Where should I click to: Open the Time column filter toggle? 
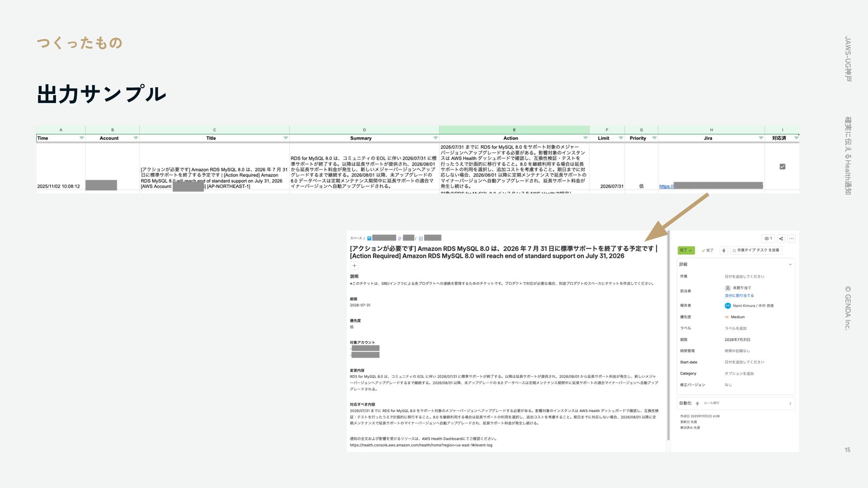pyautogui.click(x=81, y=138)
